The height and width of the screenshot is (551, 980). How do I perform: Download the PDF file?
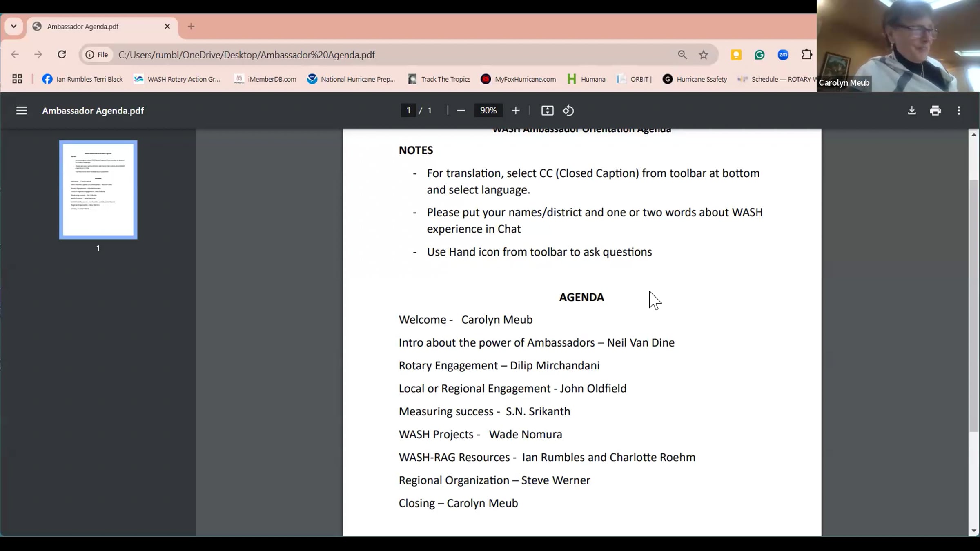(911, 111)
